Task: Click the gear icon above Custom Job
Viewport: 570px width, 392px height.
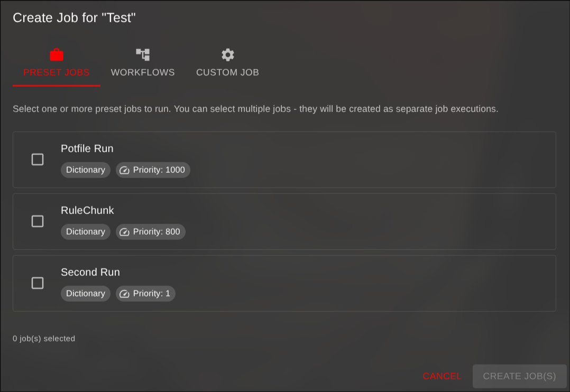Action: pos(227,54)
